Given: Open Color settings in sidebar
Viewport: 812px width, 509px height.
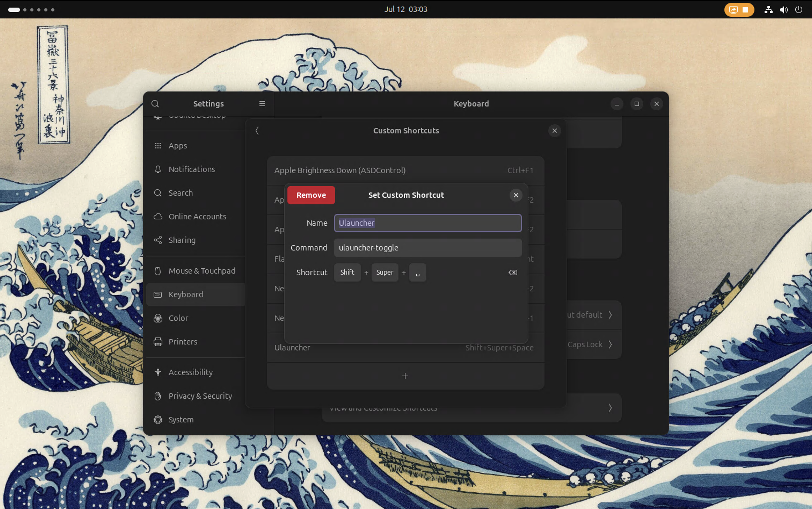Looking at the screenshot, I should pos(196,318).
